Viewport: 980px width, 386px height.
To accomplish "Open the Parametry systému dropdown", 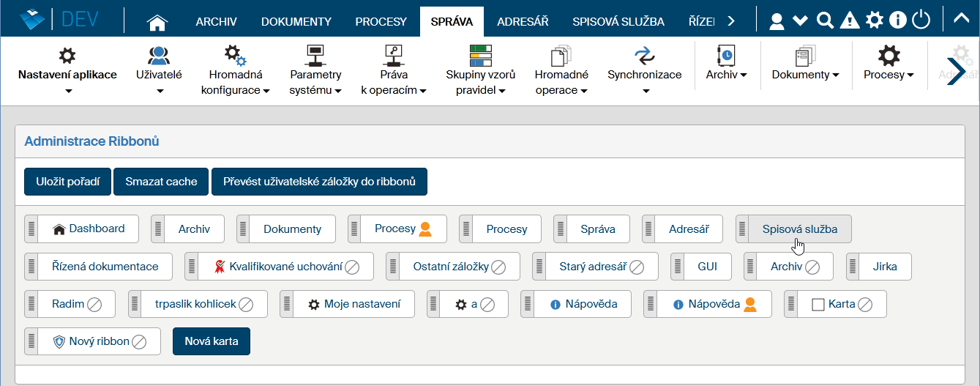I will 315,83.
